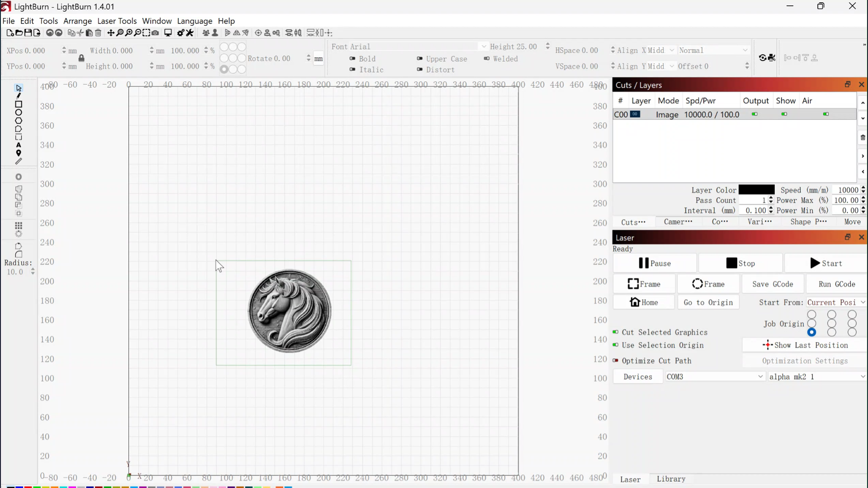Image resolution: width=868 pixels, height=488 pixels.
Task: Switch to the Library tab
Action: [x=671, y=479]
